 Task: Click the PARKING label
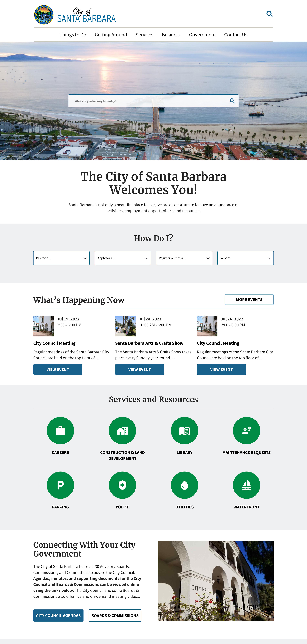coord(60,507)
